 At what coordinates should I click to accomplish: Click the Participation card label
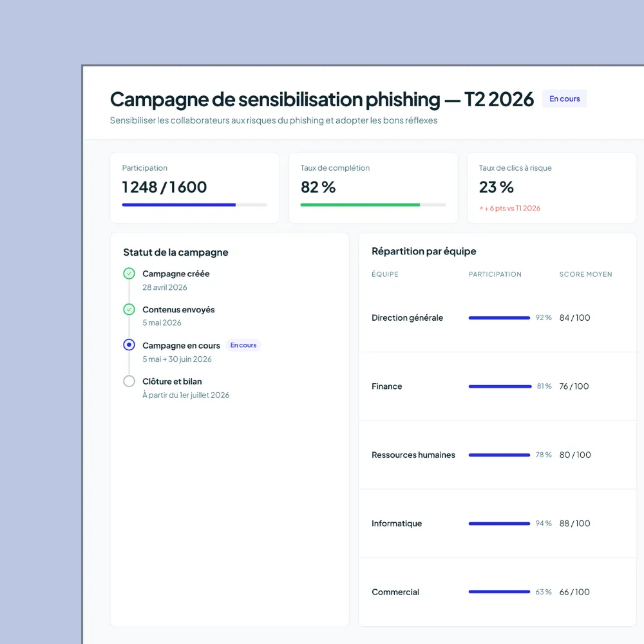(144, 168)
